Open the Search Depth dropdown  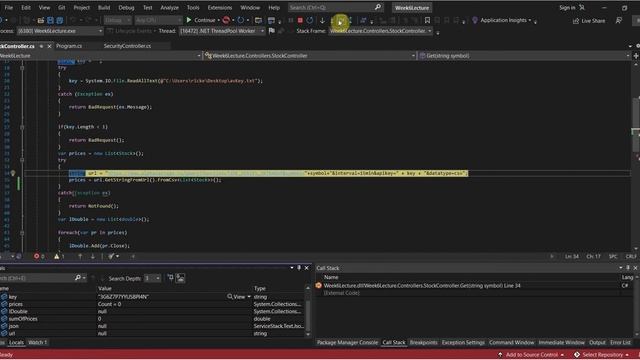coord(152,278)
